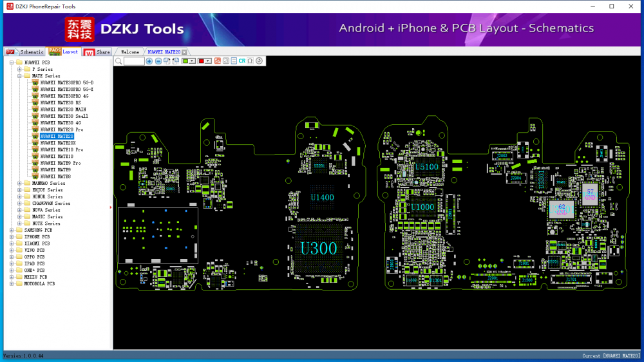Open the Share tab
This screenshot has width=644, height=362.
click(97, 52)
